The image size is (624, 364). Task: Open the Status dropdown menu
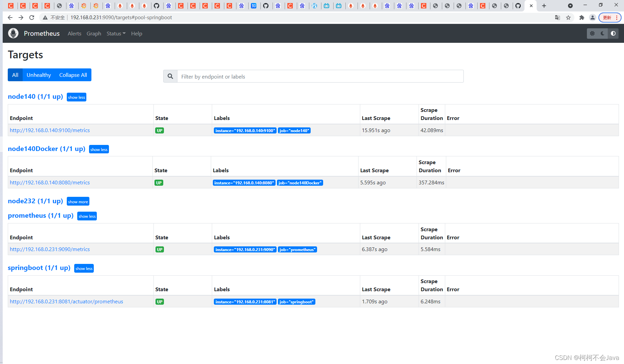(x=116, y=33)
